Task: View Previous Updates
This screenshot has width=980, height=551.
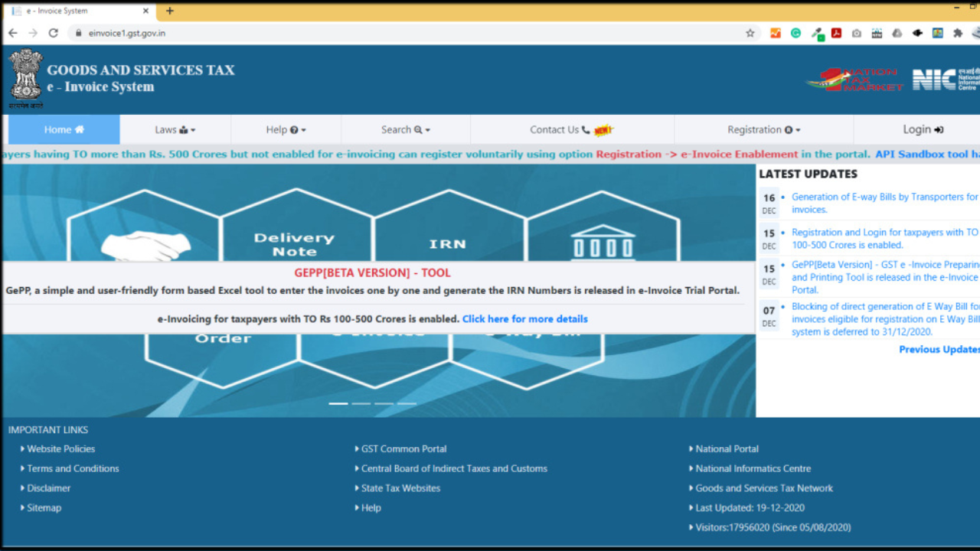Action: click(939, 350)
